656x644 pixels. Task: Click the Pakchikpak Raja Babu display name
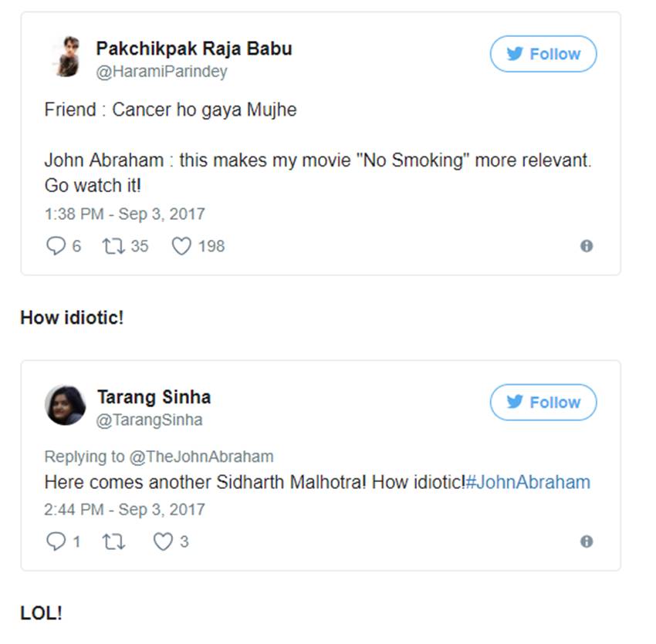(x=194, y=49)
